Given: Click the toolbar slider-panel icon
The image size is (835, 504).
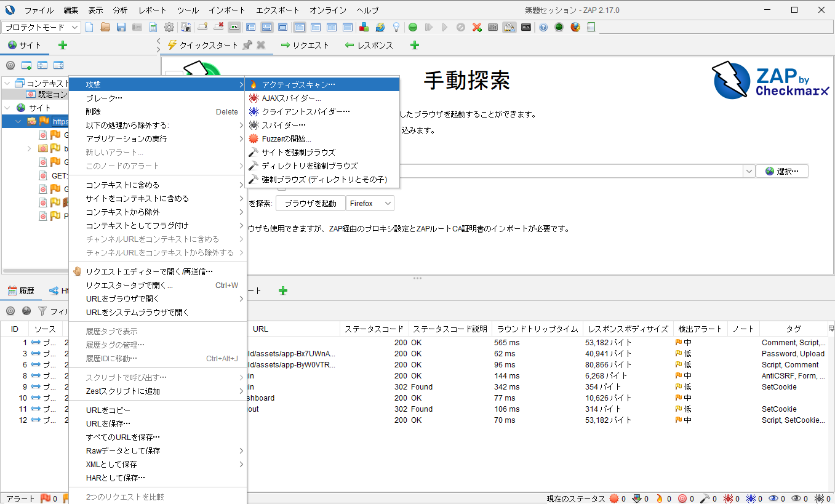Looking at the screenshot, I should pyautogui.click(x=493, y=27).
